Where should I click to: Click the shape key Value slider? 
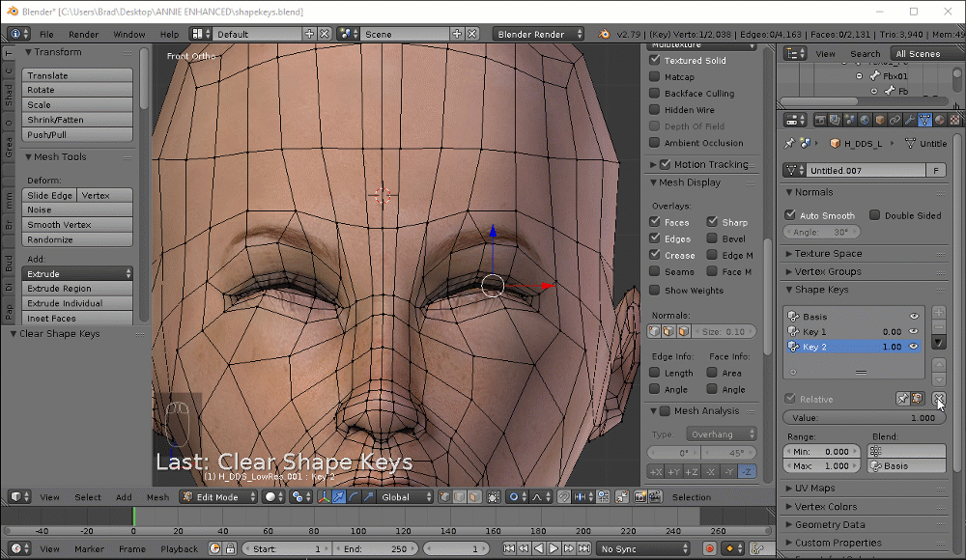coord(865,418)
